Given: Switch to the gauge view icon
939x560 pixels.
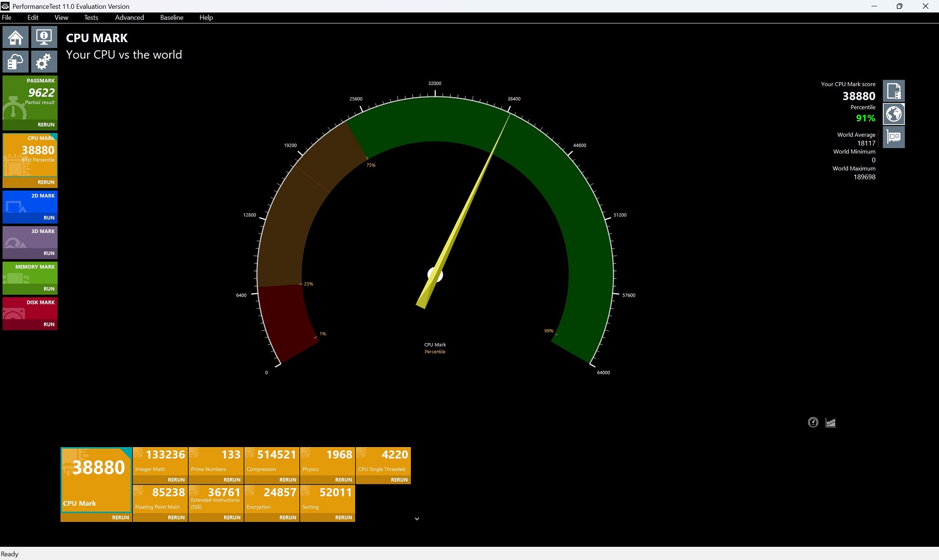Looking at the screenshot, I should coord(813,422).
